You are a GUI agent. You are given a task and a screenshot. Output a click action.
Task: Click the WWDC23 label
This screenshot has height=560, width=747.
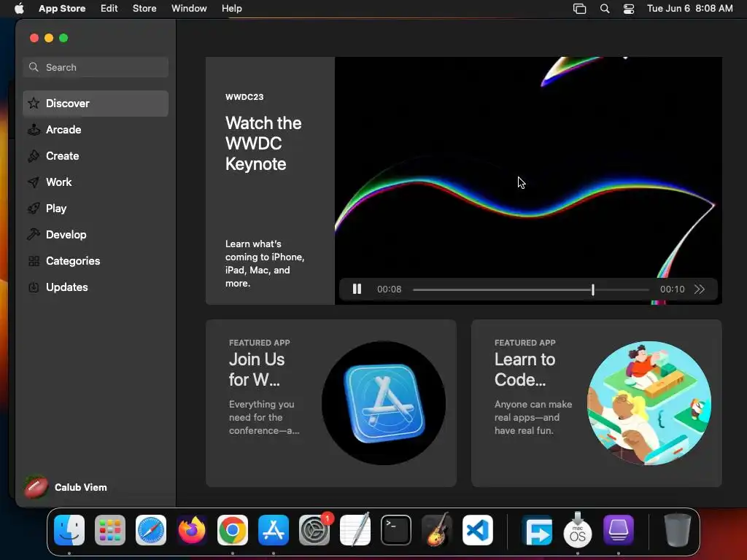244,97
